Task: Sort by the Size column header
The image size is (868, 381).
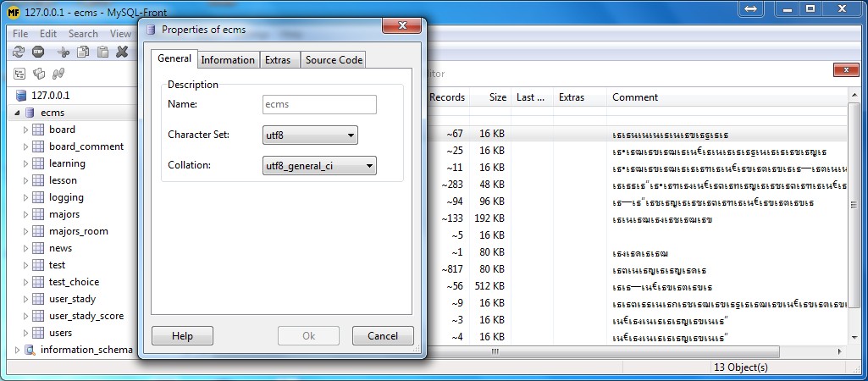Action: [490, 97]
